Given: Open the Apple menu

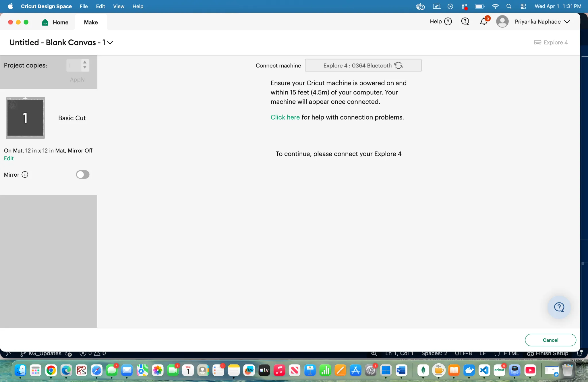Looking at the screenshot, I should click(x=11, y=6).
